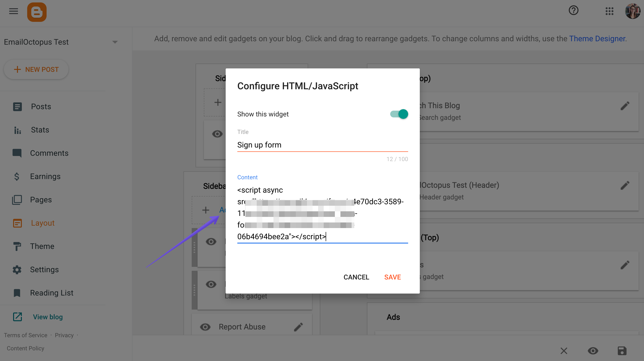Save the HTML/JavaScript gadget configuration

click(392, 277)
